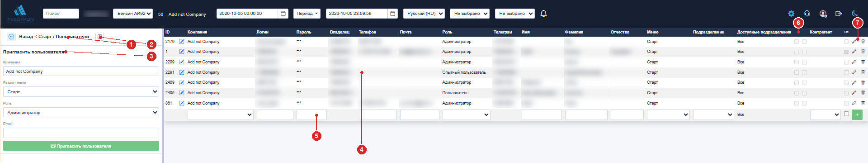Viewport: 868px width, 163px height.
Task: Open Не выбрано dropdown next to bell icon
Action: pos(515,14)
